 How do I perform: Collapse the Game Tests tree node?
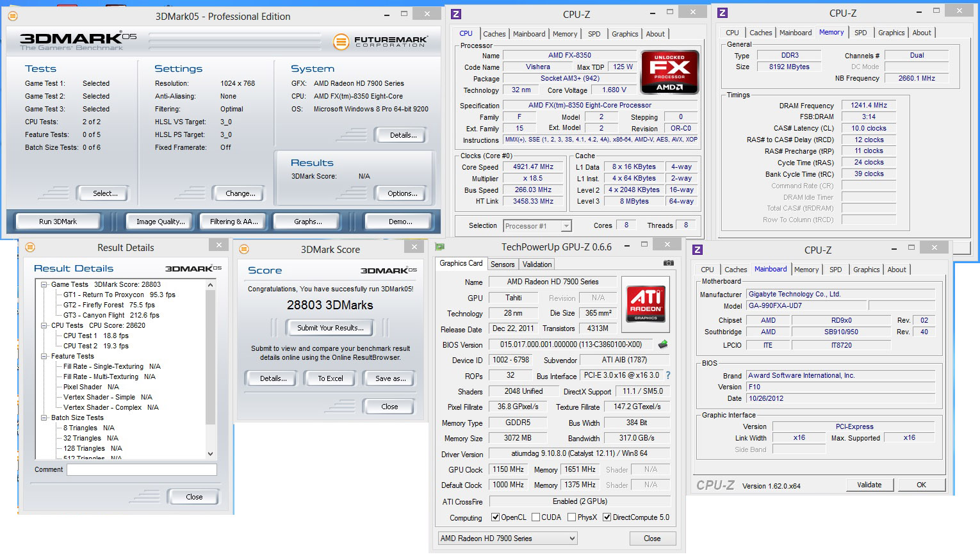click(44, 284)
